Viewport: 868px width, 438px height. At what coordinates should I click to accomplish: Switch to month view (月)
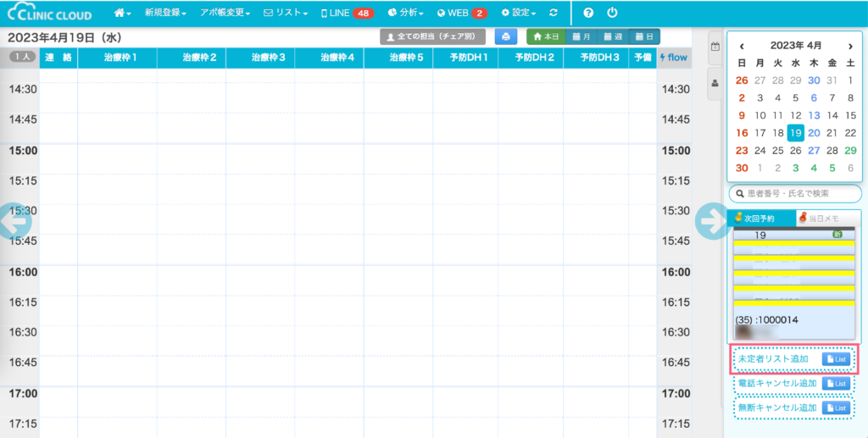pos(581,37)
